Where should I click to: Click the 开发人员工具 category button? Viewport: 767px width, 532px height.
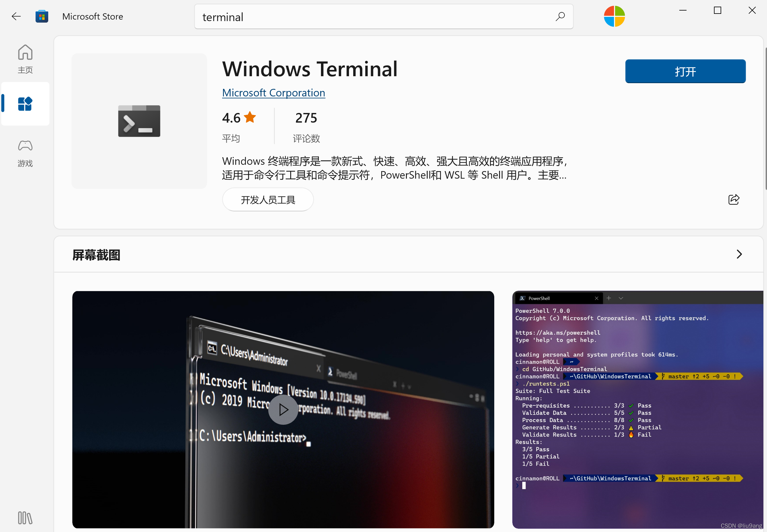coord(268,200)
